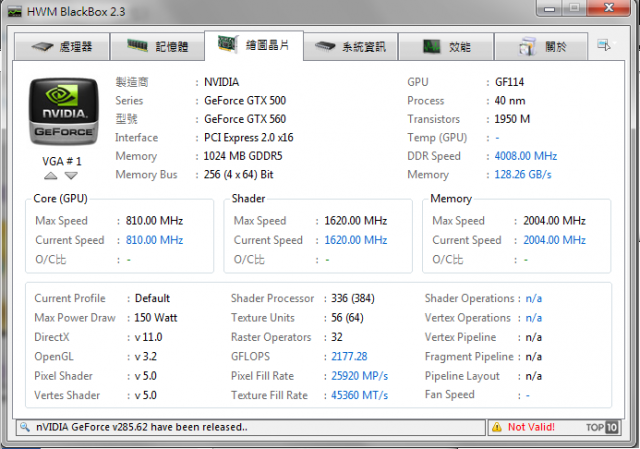Open the 處理器 (processor) tab
Image resolution: width=640 pixels, height=449 pixels.
click(x=62, y=47)
